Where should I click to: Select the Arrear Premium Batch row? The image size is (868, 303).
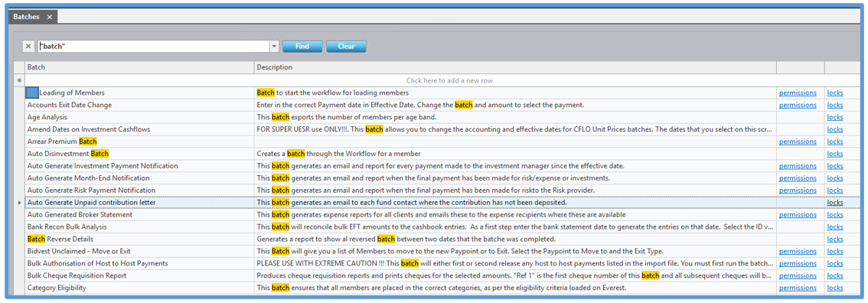[x=139, y=142]
